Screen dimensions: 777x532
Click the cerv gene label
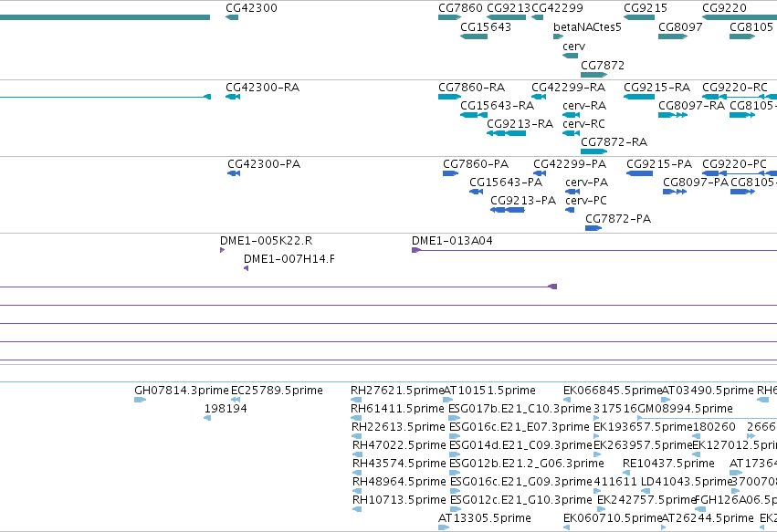pos(573,47)
